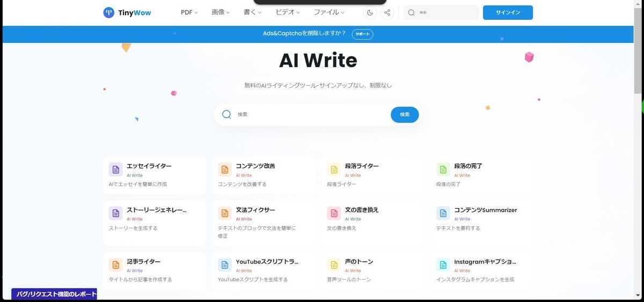Open the 文の書き換え tool title

pyautogui.click(x=362, y=210)
